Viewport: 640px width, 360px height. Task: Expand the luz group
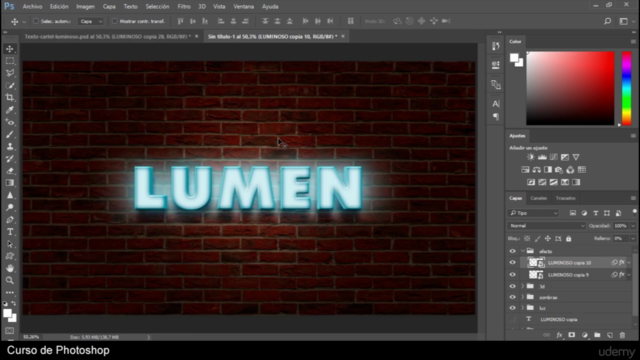[x=523, y=308]
